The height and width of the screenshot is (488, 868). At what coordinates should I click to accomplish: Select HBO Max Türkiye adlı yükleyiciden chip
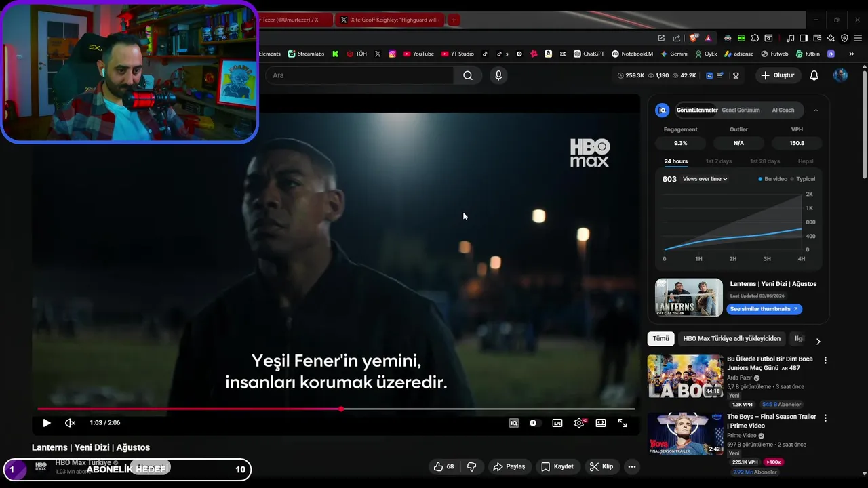click(732, 338)
